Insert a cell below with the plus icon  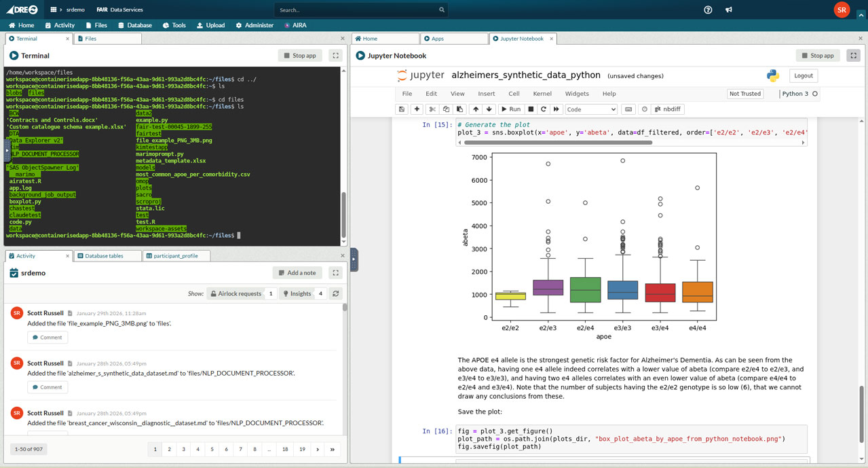coord(417,109)
